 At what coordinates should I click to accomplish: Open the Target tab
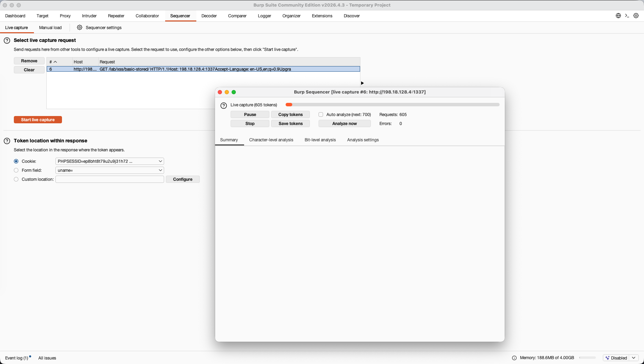(43, 16)
